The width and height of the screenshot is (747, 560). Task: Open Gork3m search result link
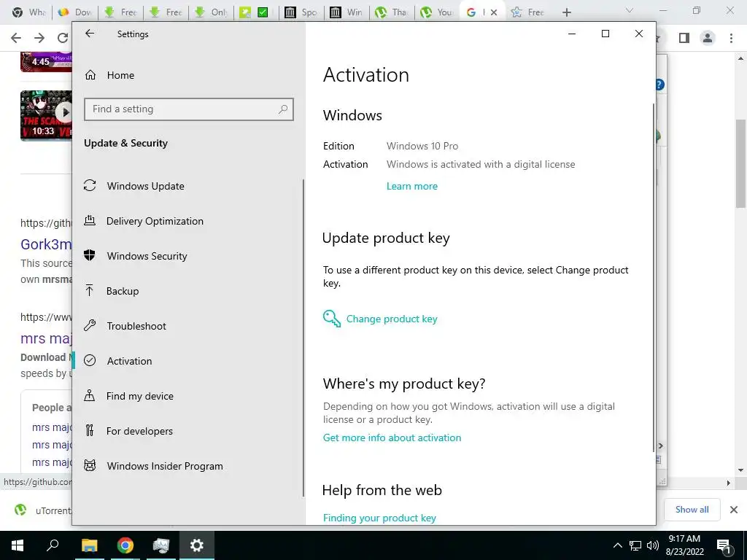pos(46,244)
